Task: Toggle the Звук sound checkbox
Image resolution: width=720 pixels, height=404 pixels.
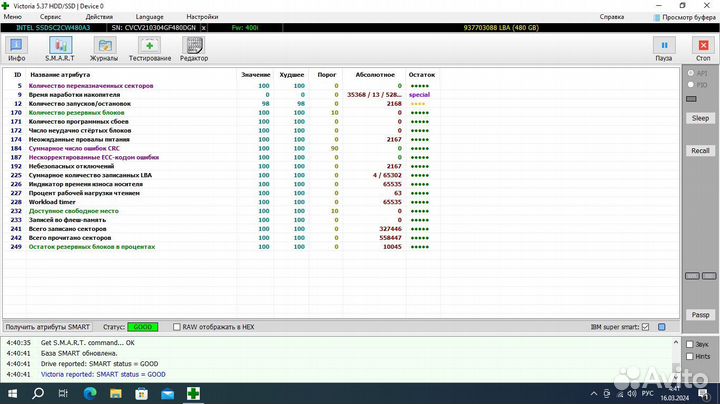Action: point(688,343)
